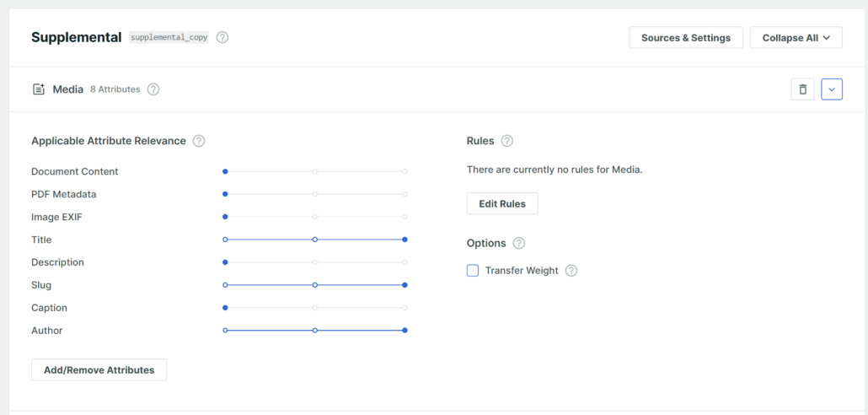Click the Edit Rules button

(502, 203)
